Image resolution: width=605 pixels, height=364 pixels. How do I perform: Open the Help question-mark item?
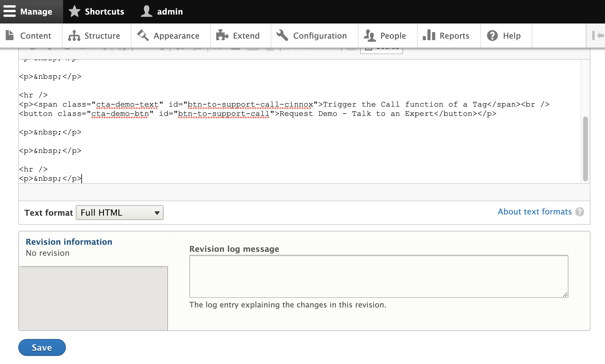(x=504, y=36)
